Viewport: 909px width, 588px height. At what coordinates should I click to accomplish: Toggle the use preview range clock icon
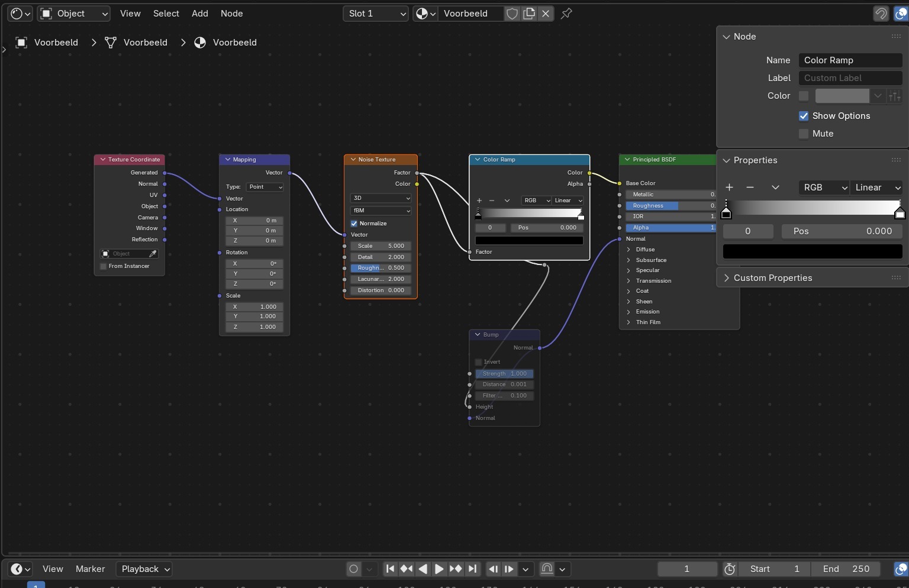pyautogui.click(x=730, y=568)
